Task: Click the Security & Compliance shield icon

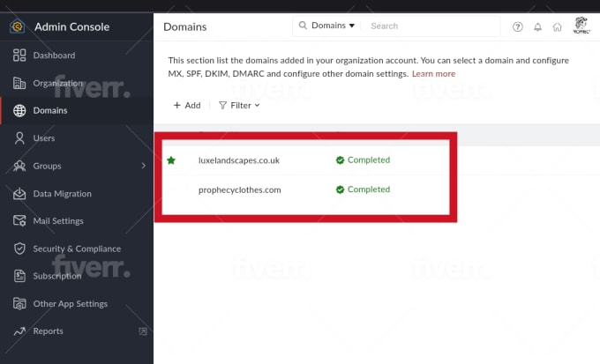Action: pos(19,249)
